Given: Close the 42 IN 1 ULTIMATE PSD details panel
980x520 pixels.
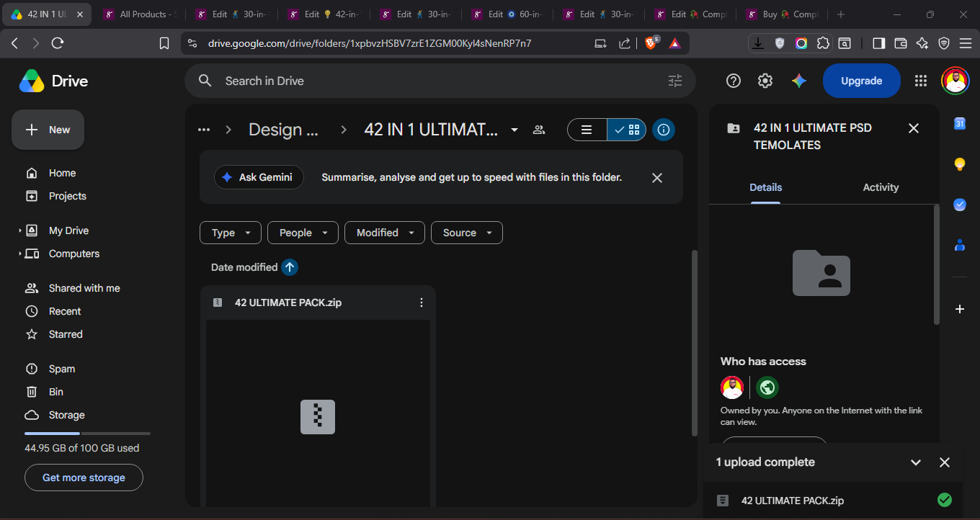Looking at the screenshot, I should [914, 128].
